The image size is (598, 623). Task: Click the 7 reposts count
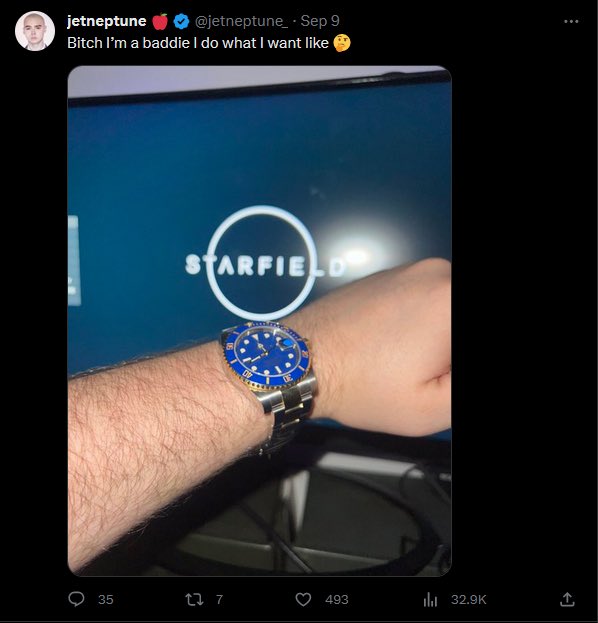click(219, 600)
